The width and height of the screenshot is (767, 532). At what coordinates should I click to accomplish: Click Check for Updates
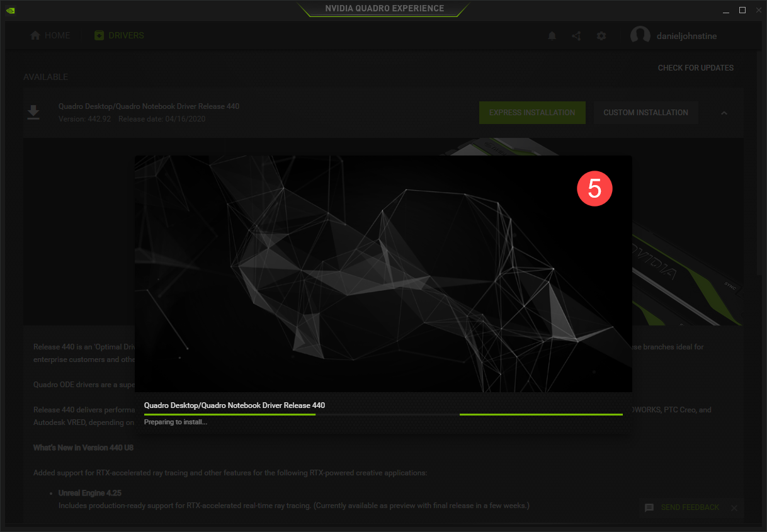click(x=696, y=68)
